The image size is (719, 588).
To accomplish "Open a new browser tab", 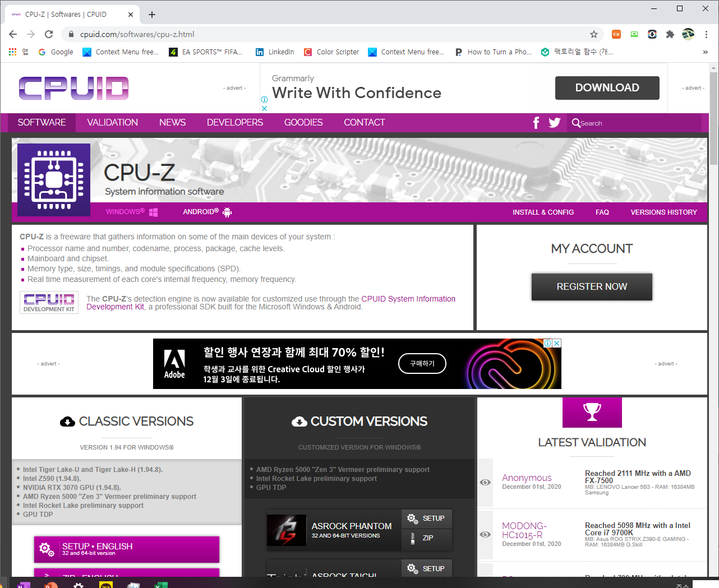I will coord(152,15).
